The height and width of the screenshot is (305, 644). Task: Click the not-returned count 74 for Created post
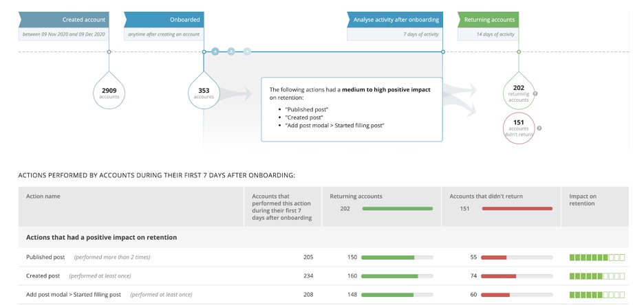[473, 276]
